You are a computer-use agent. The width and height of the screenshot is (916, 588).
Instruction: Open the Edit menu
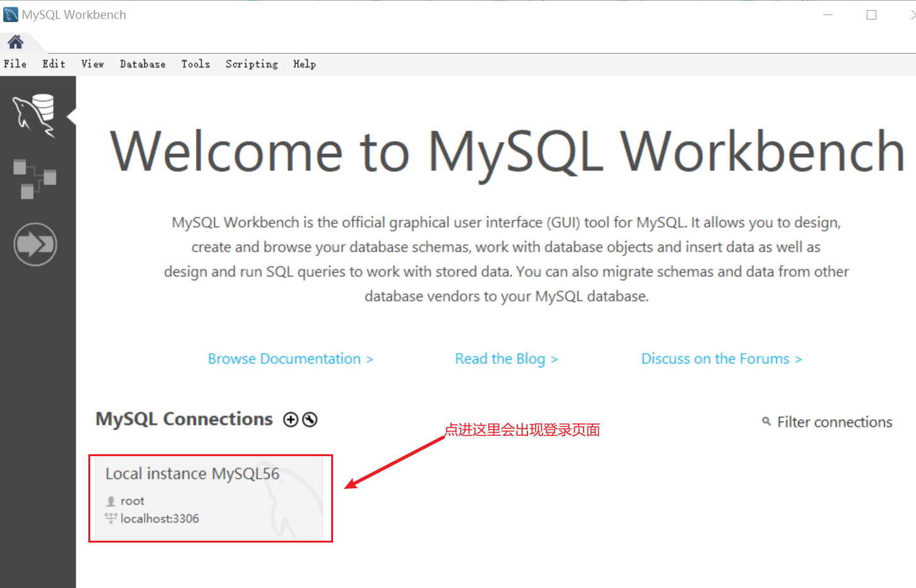[x=54, y=64]
